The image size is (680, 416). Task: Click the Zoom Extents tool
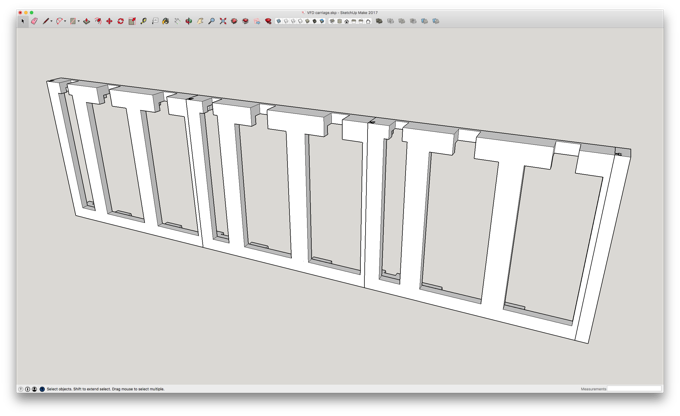click(x=222, y=21)
